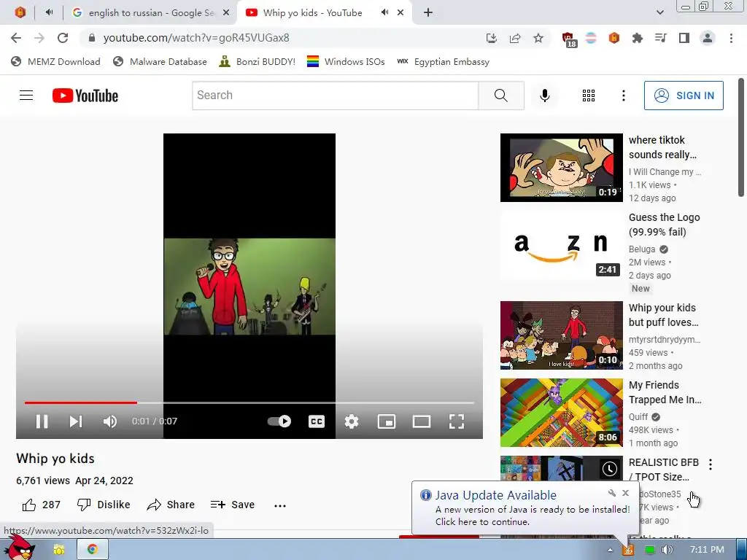Reload the current page

63,38
